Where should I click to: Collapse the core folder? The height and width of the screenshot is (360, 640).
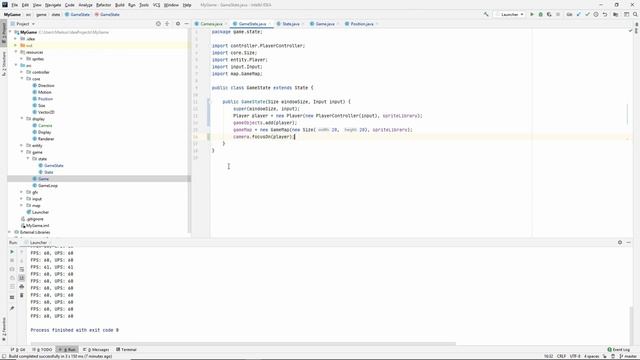[x=22, y=79]
